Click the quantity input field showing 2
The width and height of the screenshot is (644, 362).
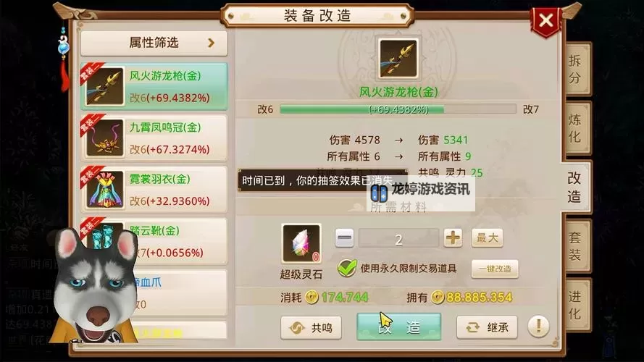(398, 238)
